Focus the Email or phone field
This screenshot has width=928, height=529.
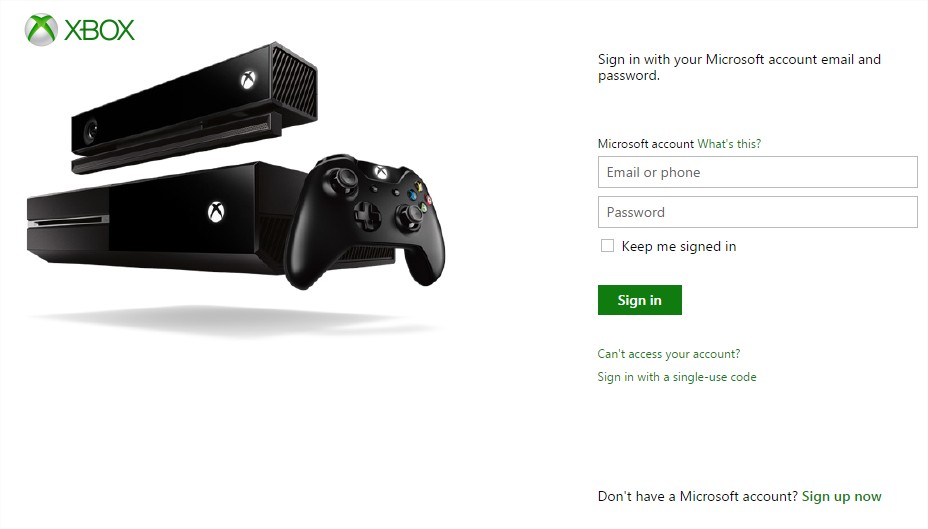click(x=758, y=172)
